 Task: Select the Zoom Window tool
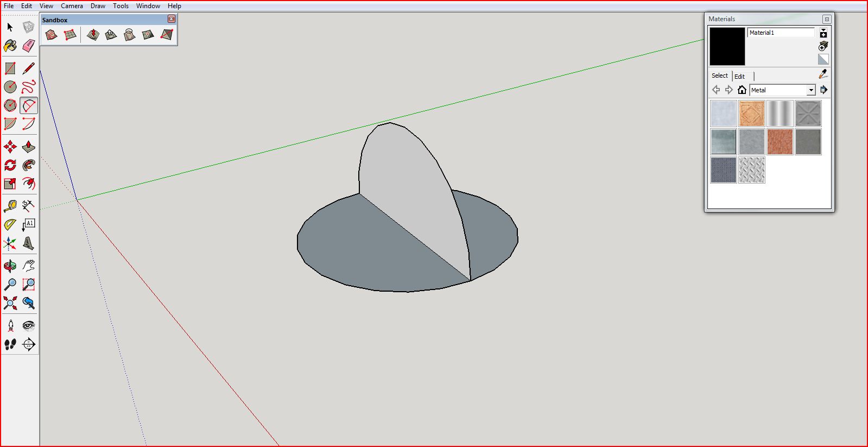[28, 285]
